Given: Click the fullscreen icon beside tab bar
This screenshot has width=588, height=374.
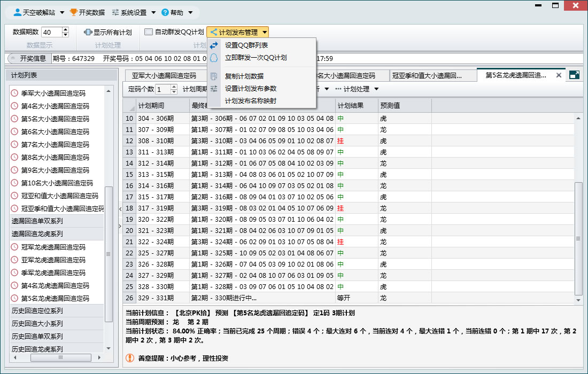Looking at the screenshot, I should [x=575, y=75].
